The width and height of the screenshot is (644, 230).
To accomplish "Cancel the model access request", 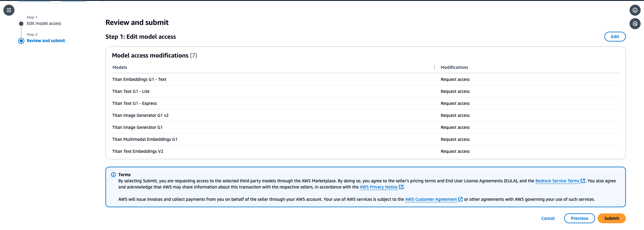I will click(x=548, y=218).
